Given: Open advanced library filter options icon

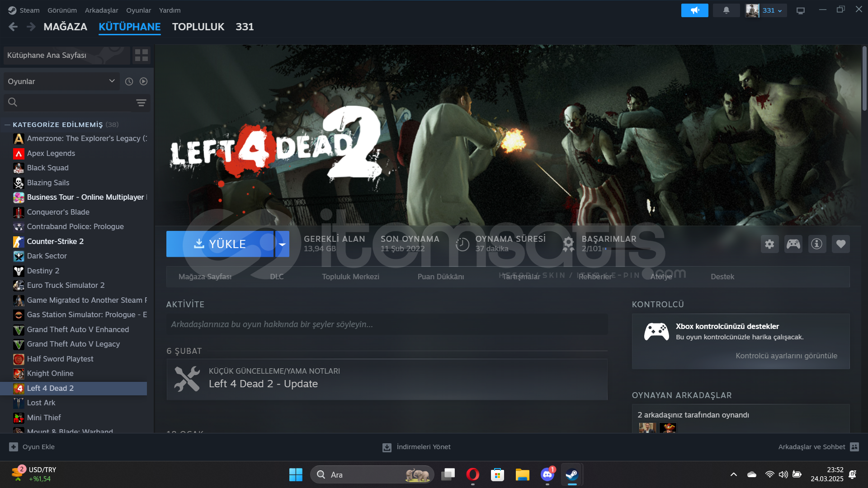Looking at the screenshot, I should coord(141,103).
